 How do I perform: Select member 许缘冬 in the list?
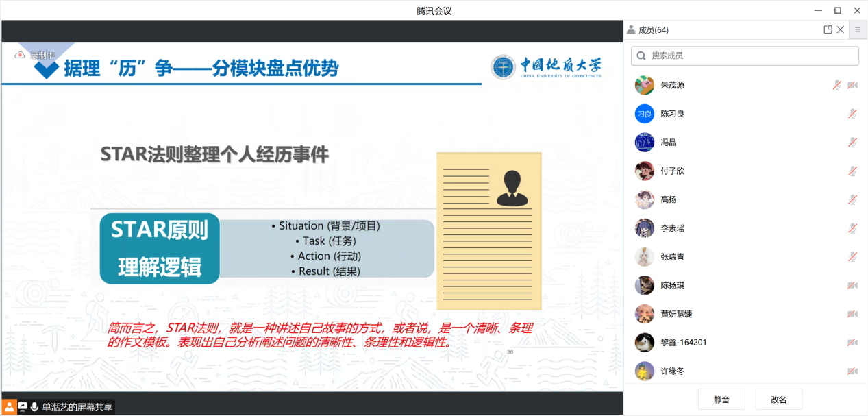tap(672, 371)
